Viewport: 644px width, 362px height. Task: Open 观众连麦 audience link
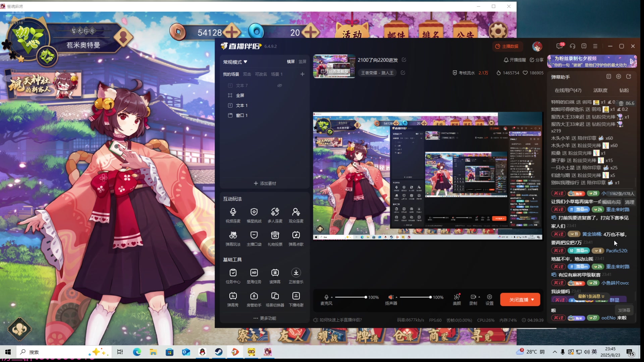[296, 215]
